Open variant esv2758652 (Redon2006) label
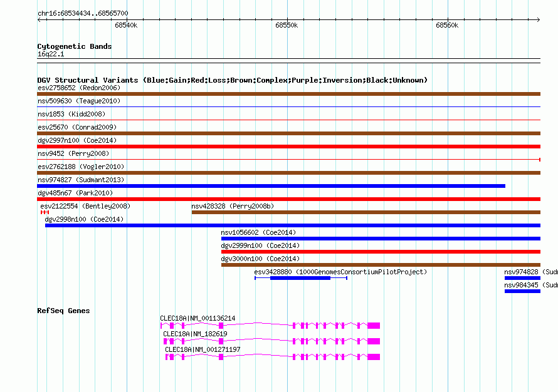This screenshot has width=558, height=392. pyautogui.click(x=79, y=88)
